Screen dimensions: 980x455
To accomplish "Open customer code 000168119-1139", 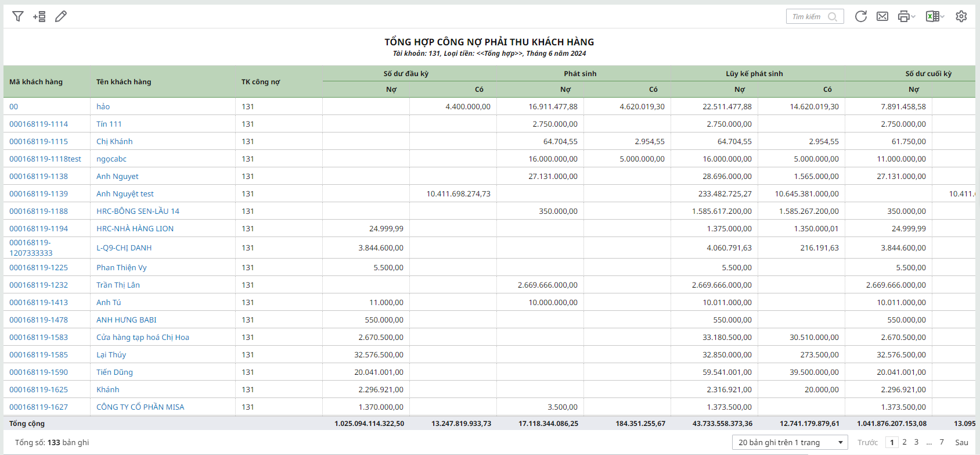I will pos(39,194).
